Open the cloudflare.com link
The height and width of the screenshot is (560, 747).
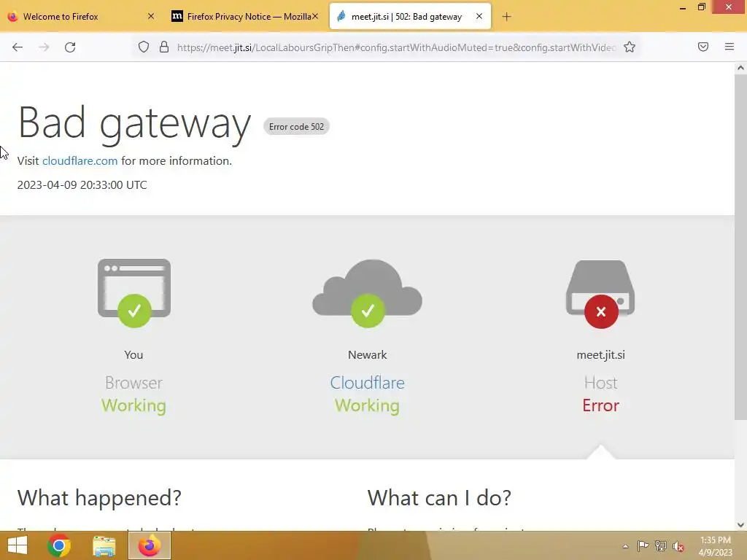(x=80, y=161)
